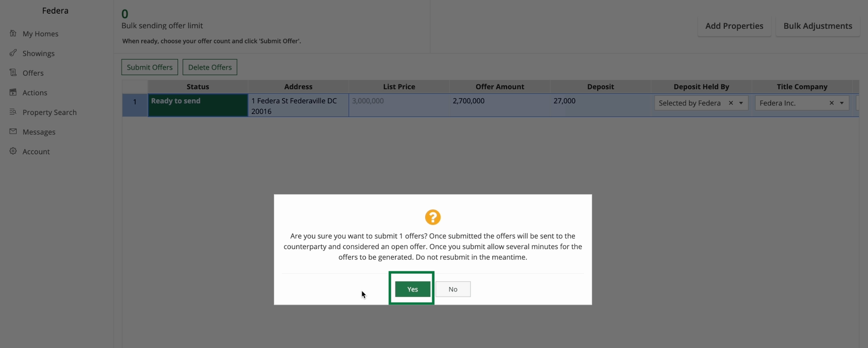Click the Offers document icon
This screenshot has height=348, width=868.
13,73
